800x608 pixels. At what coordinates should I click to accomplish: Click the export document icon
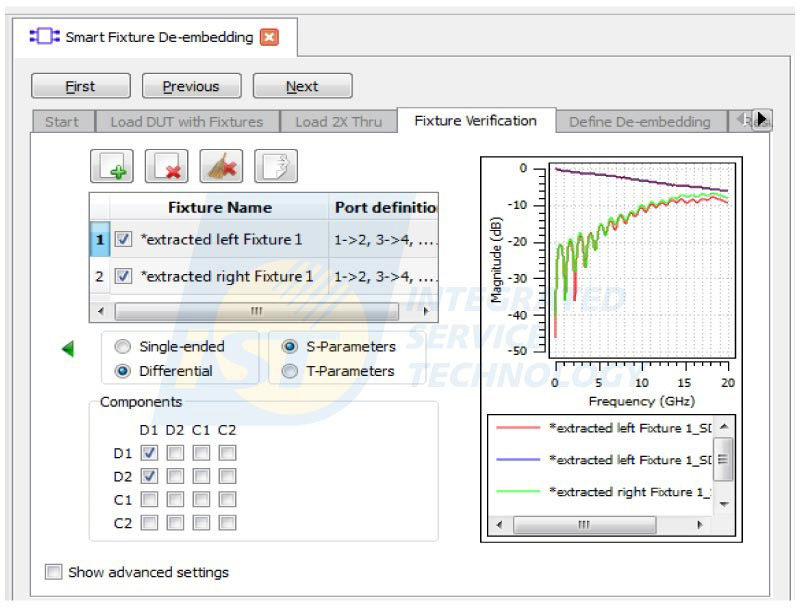[x=276, y=166]
